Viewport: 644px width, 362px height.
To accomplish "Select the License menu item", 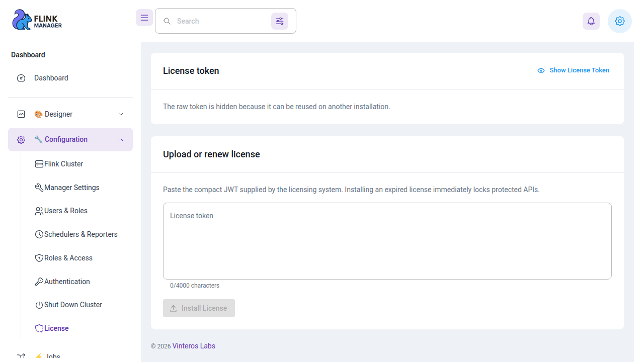I will pyautogui.click(x=76, y=328).
